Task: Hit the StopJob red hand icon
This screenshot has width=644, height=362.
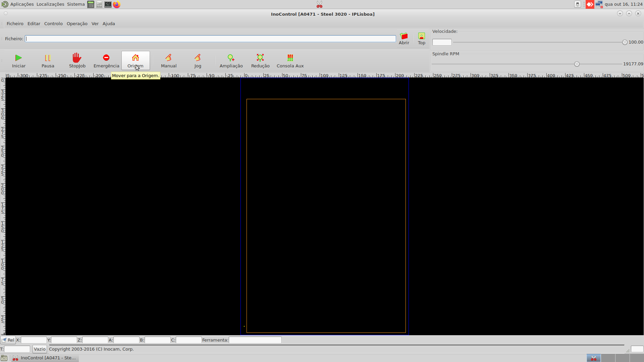Action: (77, 58)
